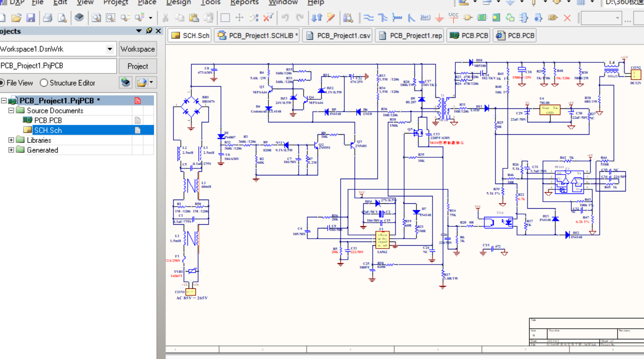Select objects inside area tool
644x359 pixels.
pyautogui.click(x=225, y=18)
